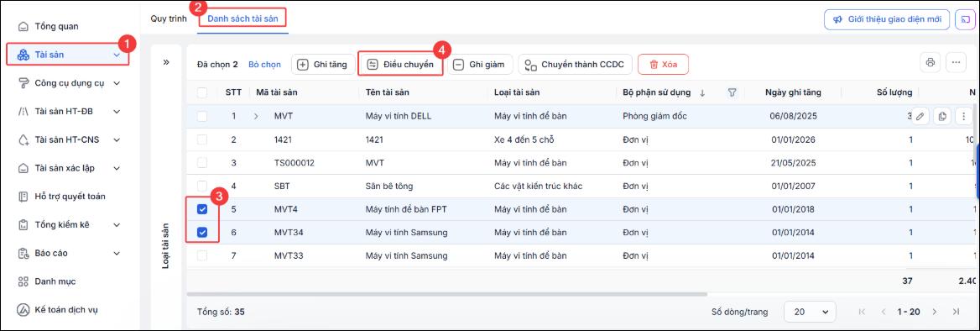
Task: Switch to the Danh sách tài sản tab
Action: click(242, 18)
